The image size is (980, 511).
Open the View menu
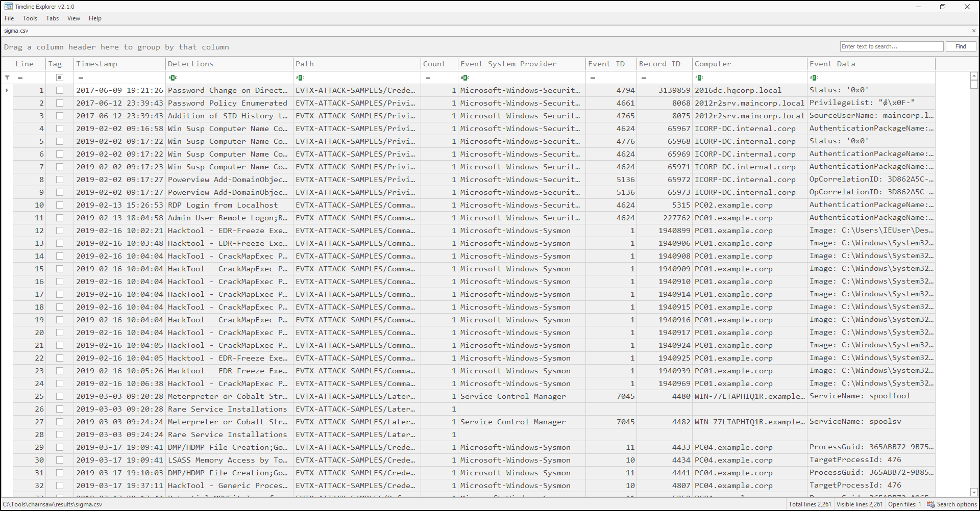pyautogui.click(x=73, y=18)
